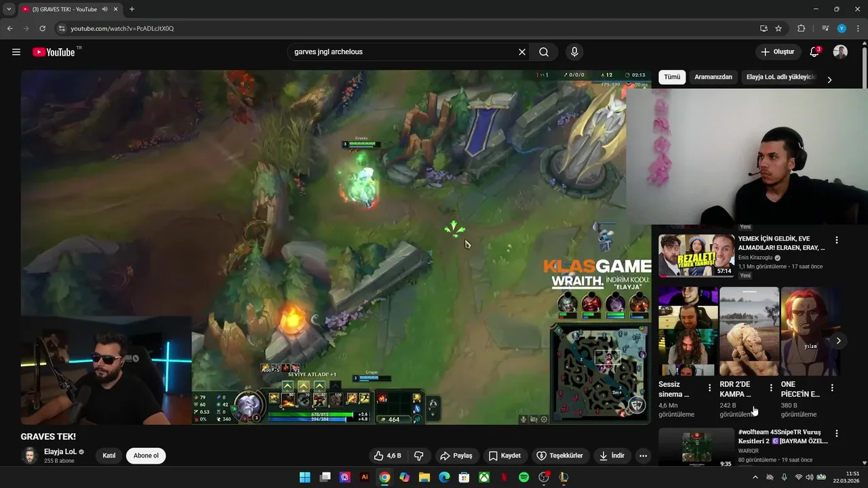Select the Aramanızdan filter chip
This screenshot has height=488, width=868.
tap(713, 77)
